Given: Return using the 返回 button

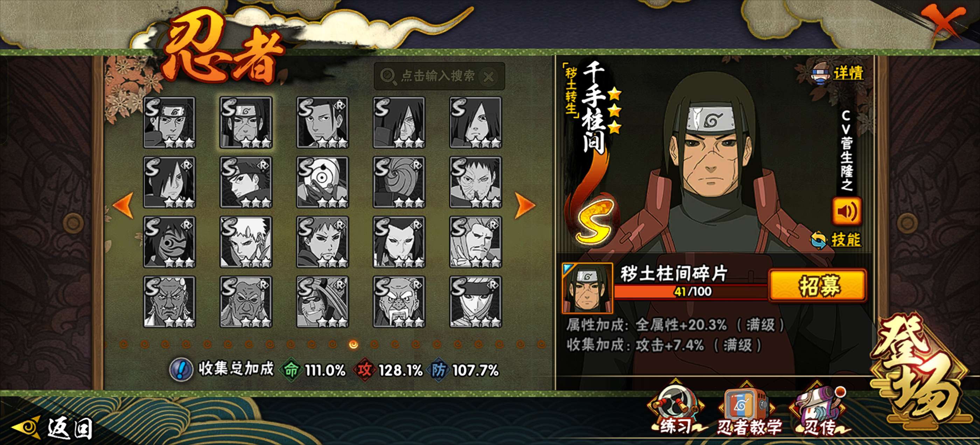Looking at the screenshot, I should tap(53, 428).
